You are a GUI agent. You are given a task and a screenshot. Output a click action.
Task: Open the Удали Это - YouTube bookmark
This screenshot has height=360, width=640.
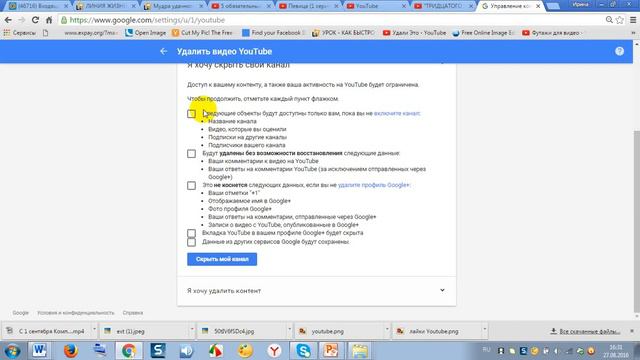tap(415, 33)
